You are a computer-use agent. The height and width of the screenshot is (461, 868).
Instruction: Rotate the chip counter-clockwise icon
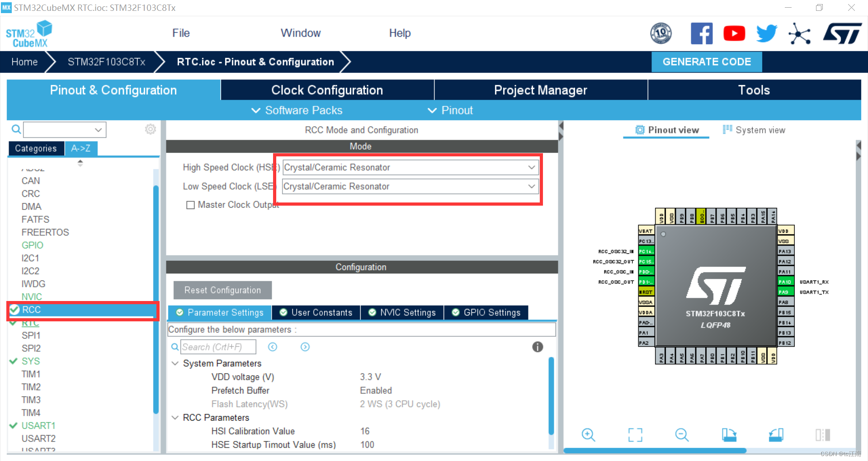(776, 435)
